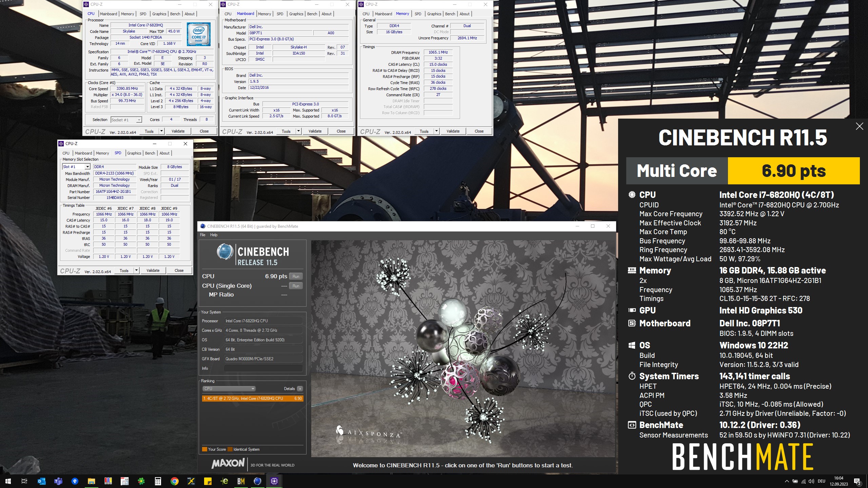Select 'Quadro M3000M/PCIe/SSE2' GFX Board text
Screen dimensions: 868x488
click(250, 359)
